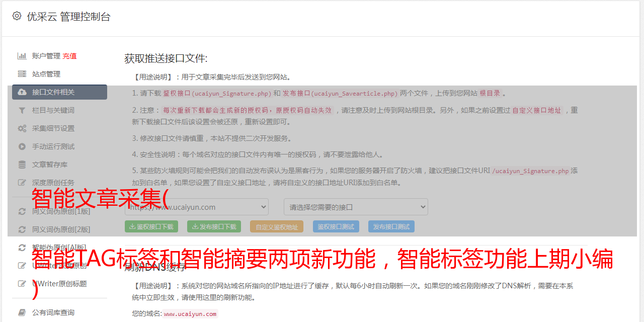Viewport: 644px width, 322px height.
Task: Click the text 发布接口(ucaiyun_Savearticle.php)
Action: (x=340, y=93)
